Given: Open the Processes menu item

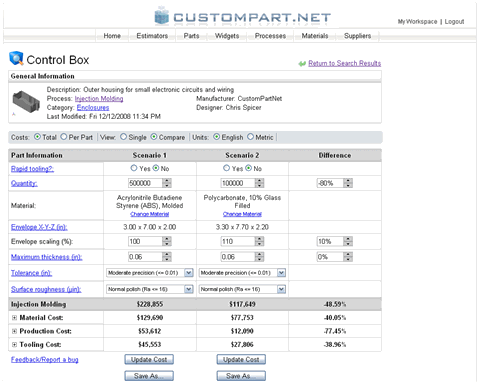Looking at the screenshot, I should [270, 36].
